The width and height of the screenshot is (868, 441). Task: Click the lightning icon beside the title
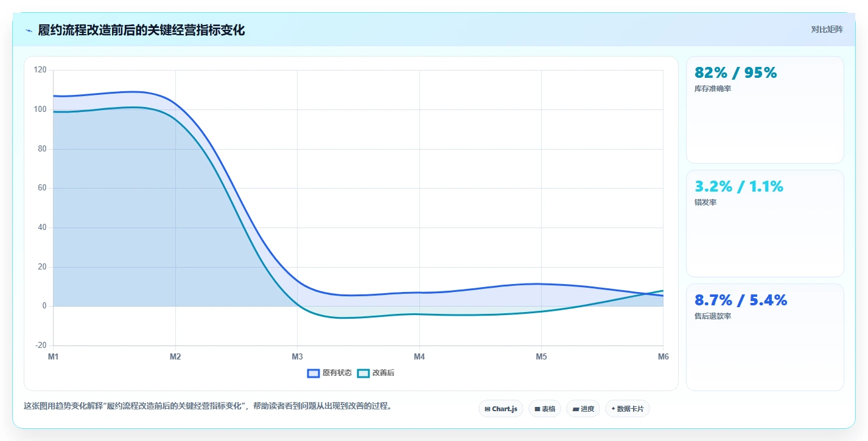tap(29, 30)
